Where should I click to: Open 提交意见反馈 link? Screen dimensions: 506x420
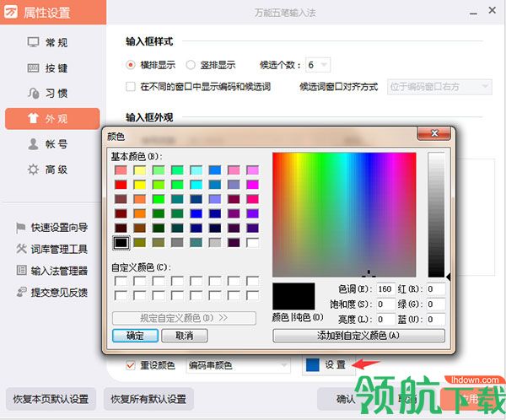[59, 292]
